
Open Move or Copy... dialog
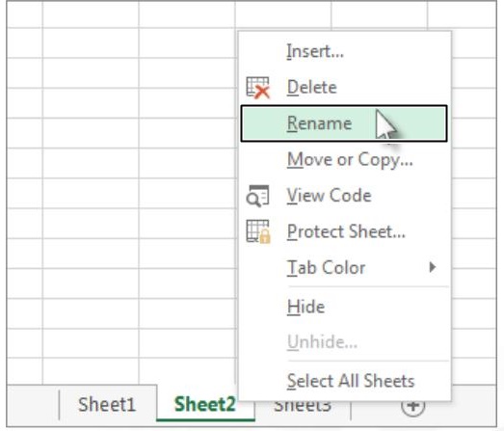[x=344, y=159]
